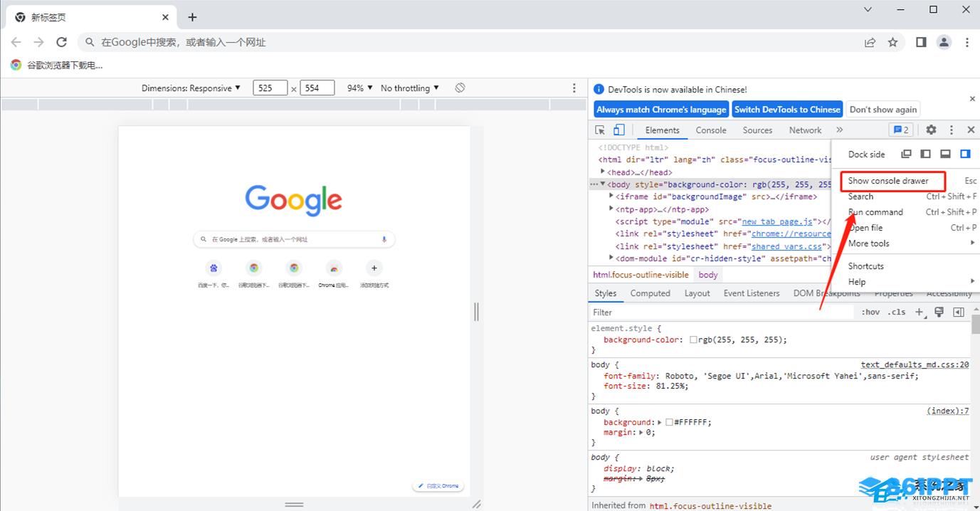Open DevTools settings gear
980x511 pixels.
pyautogui.click(x=931, y=130)
